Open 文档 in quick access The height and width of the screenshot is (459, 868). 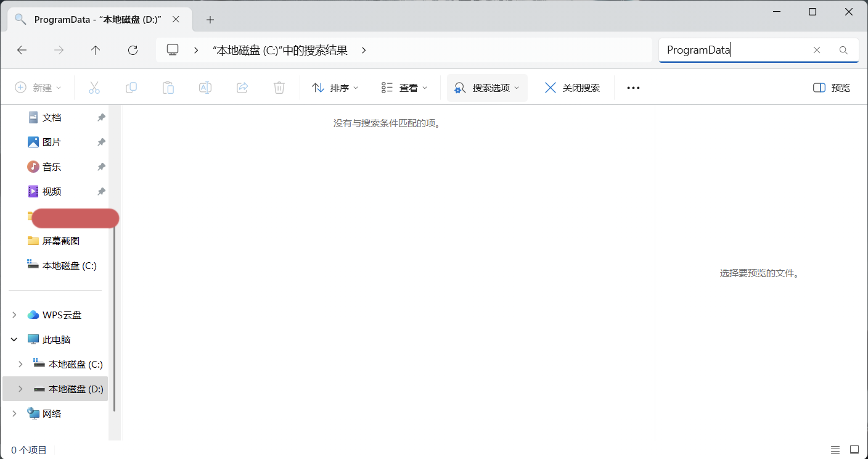click(x=52, y=117)
